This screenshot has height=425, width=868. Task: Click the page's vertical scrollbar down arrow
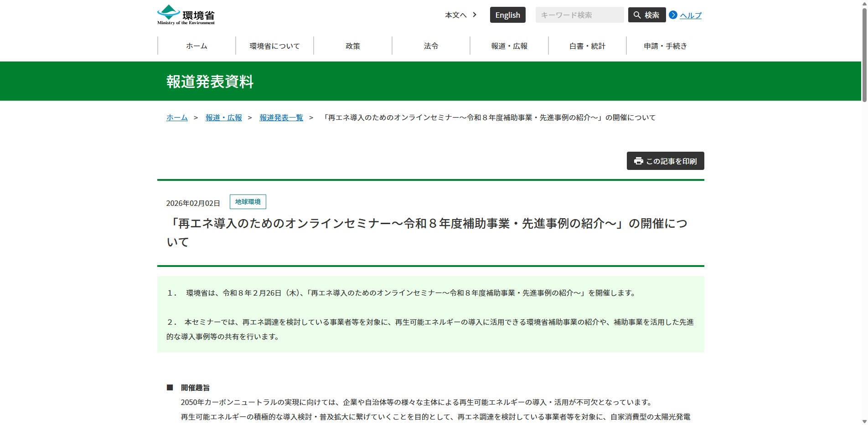pos(864,421)
